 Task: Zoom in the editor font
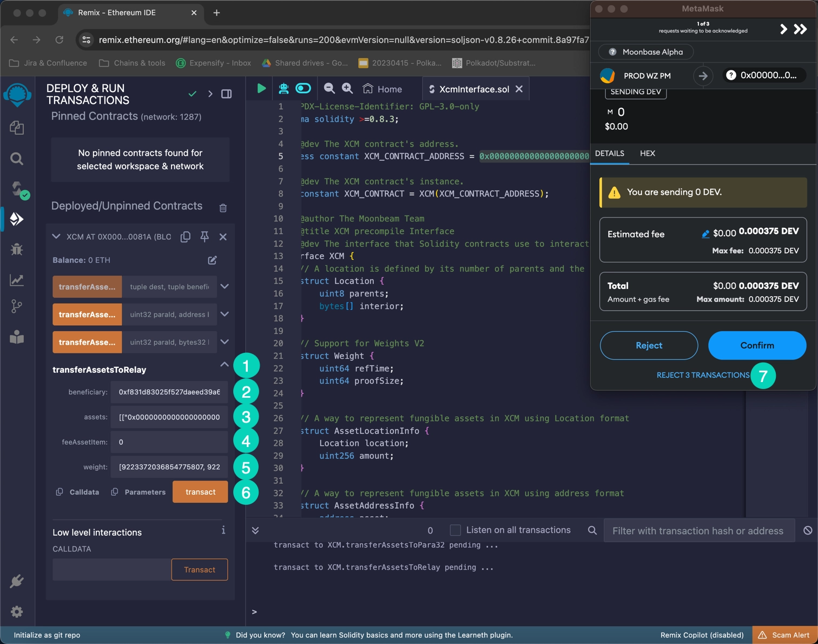(x=347, y=88)
